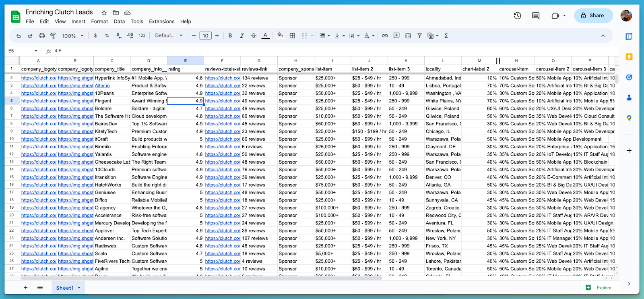Click the Share button
The width and height of the screenshot is (644, 299).
click(593, 16)
